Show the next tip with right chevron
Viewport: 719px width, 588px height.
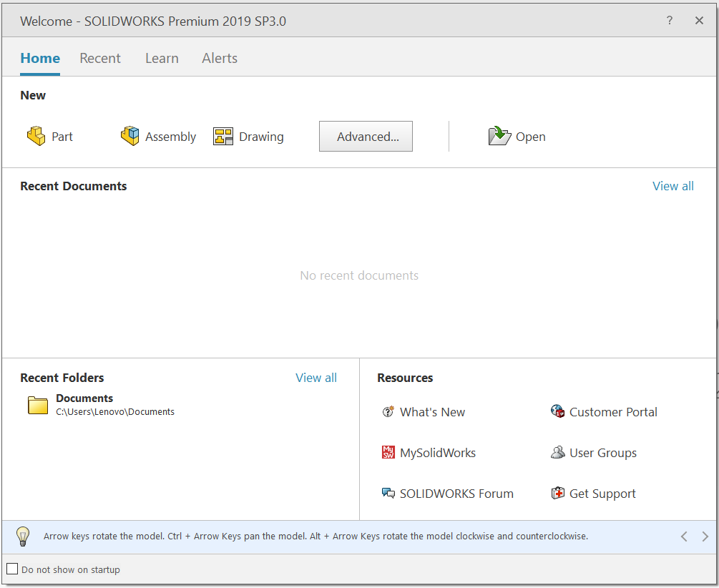coord(705,536)
